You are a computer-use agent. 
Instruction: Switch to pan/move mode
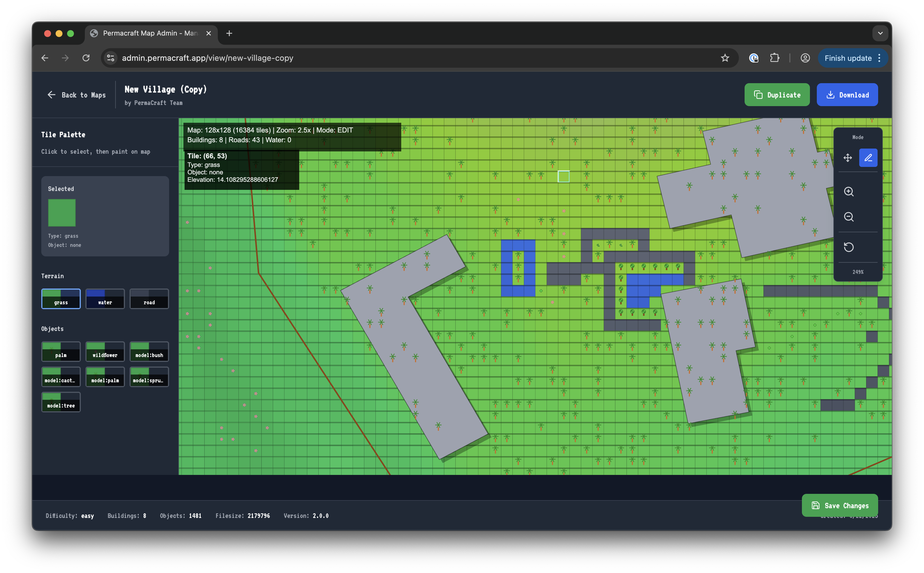(x=847, y=158)
